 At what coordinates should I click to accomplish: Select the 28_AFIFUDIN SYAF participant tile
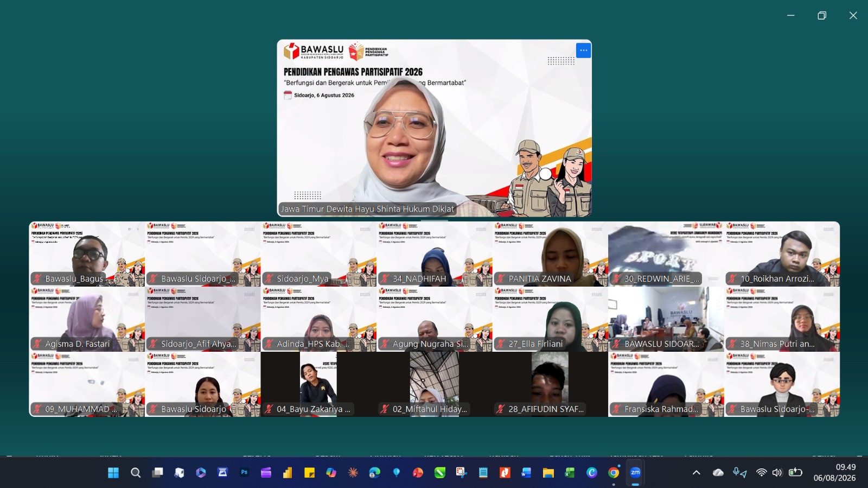point(550,384)
